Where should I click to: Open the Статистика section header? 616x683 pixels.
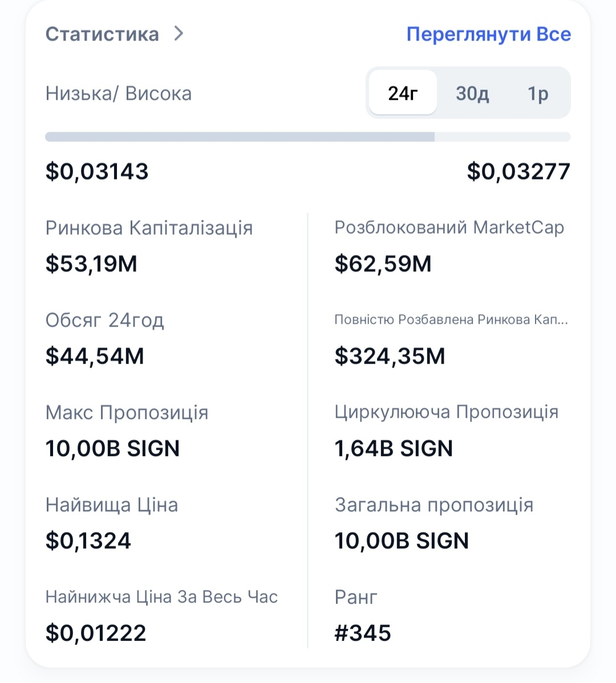pos(102,34)
